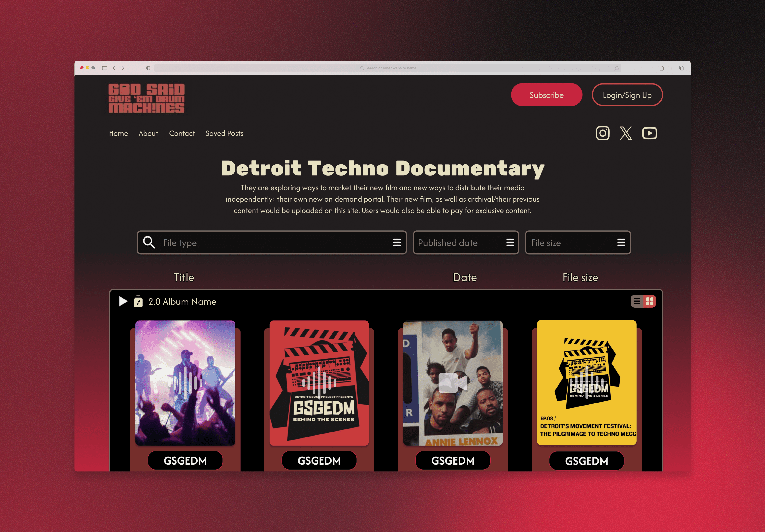The width and height of the screenshot is (765, 532).
Task: Open the Contact page
Action: pyautogui.click(x=182, y=133)
